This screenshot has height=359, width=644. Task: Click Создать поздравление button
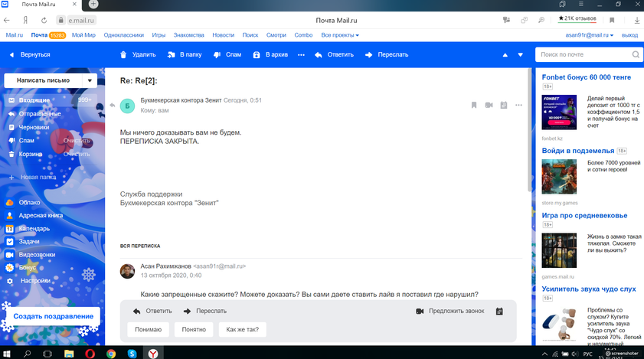54,316
